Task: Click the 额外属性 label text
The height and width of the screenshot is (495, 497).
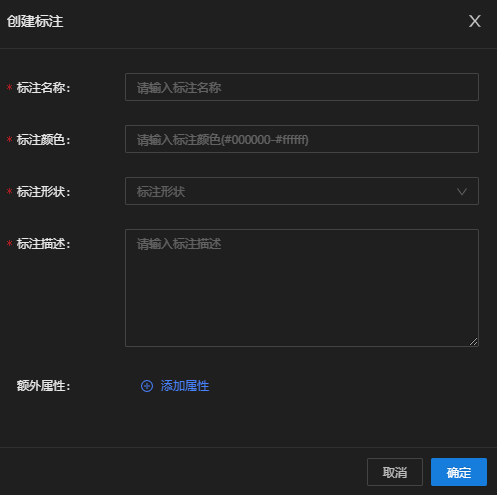Action: pos(43,386)
